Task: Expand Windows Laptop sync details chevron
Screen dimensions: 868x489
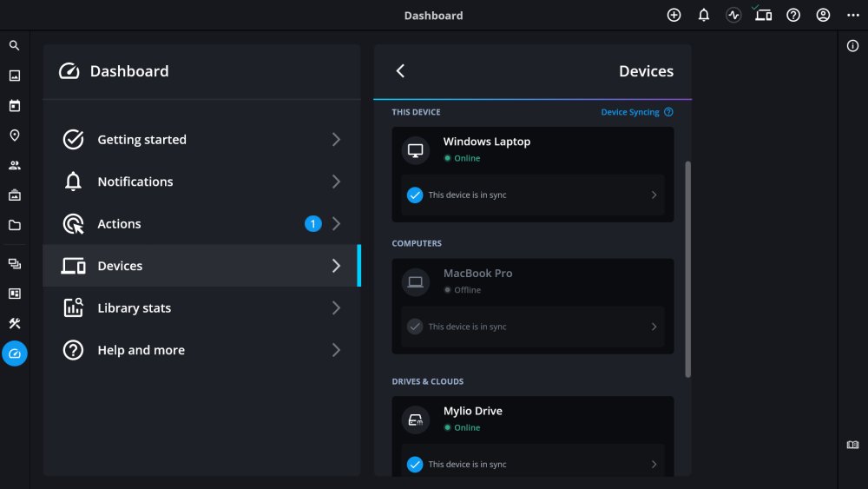Action: (654, 195)
